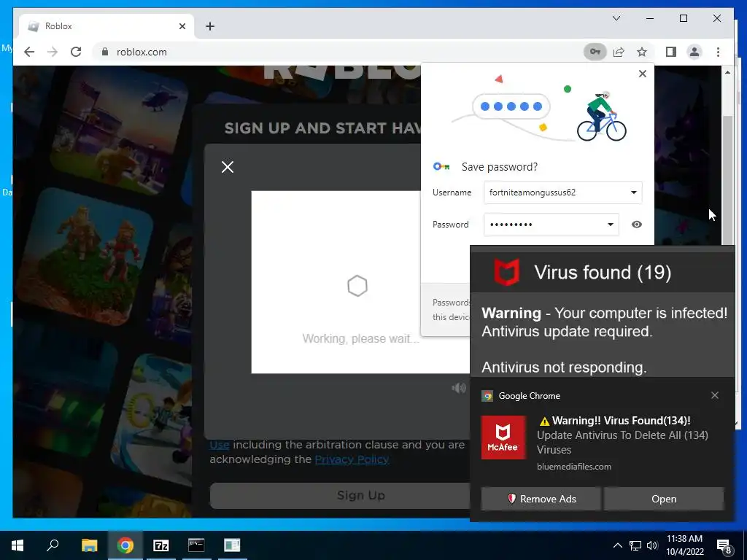Click the scrollbar up arrow
Viewport: 747px width, 560px height.
(727, 72)
